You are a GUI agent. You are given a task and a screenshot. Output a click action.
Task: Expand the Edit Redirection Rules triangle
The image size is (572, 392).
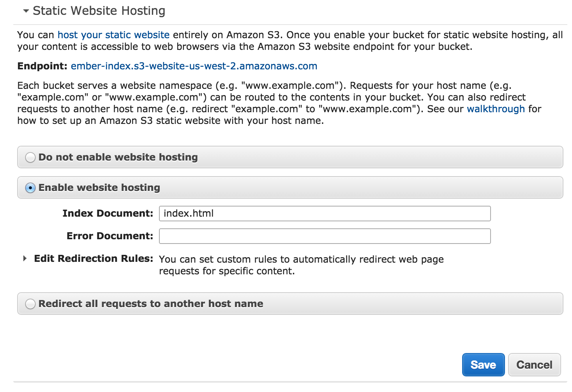pos(25,259)
